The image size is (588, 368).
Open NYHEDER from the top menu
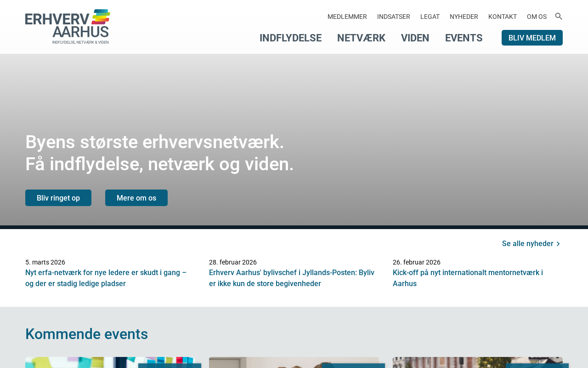(x=464, y=17)
